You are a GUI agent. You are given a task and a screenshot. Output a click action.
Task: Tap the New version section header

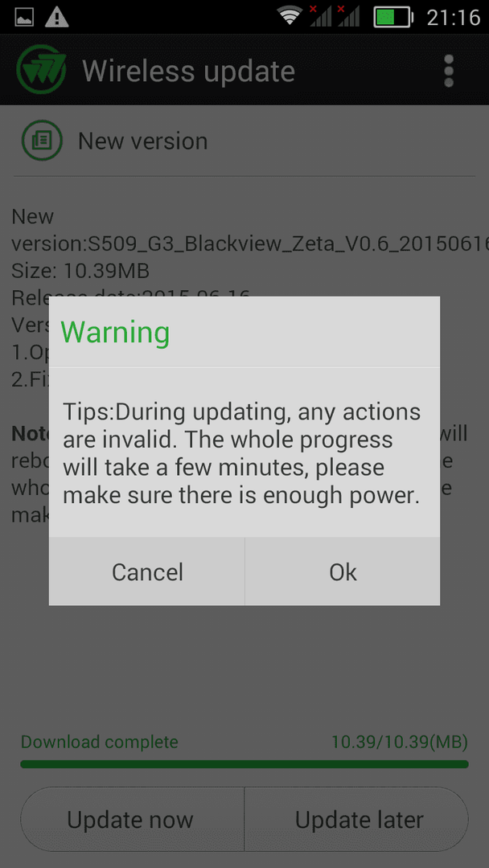pos(143,141)
